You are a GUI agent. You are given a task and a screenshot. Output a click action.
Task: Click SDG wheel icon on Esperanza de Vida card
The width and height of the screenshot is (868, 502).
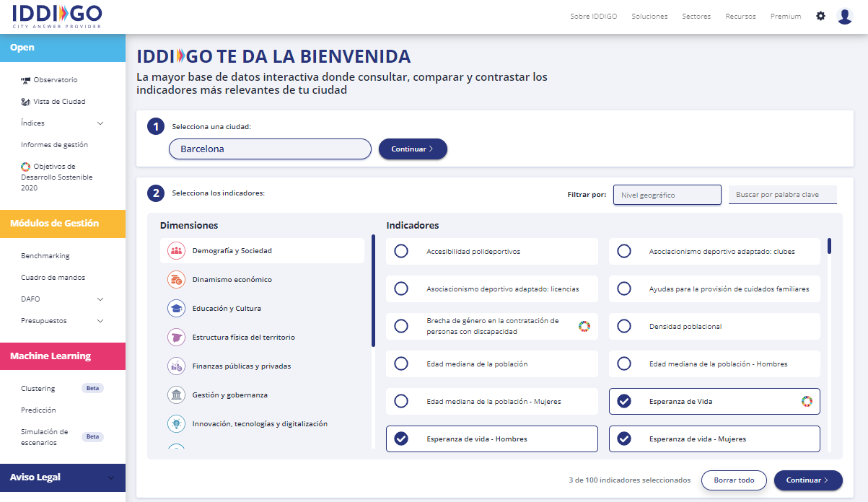coord(807,401)
